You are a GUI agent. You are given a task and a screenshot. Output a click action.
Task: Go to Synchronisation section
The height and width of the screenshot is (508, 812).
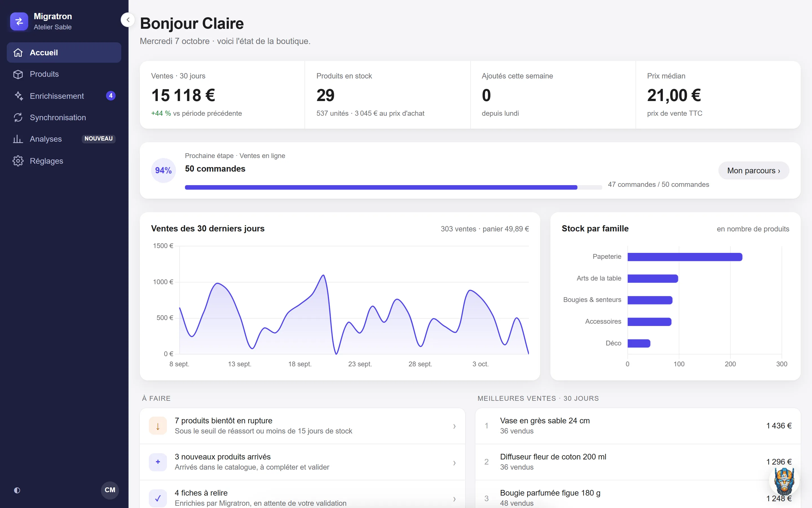(x=64, y=118)
